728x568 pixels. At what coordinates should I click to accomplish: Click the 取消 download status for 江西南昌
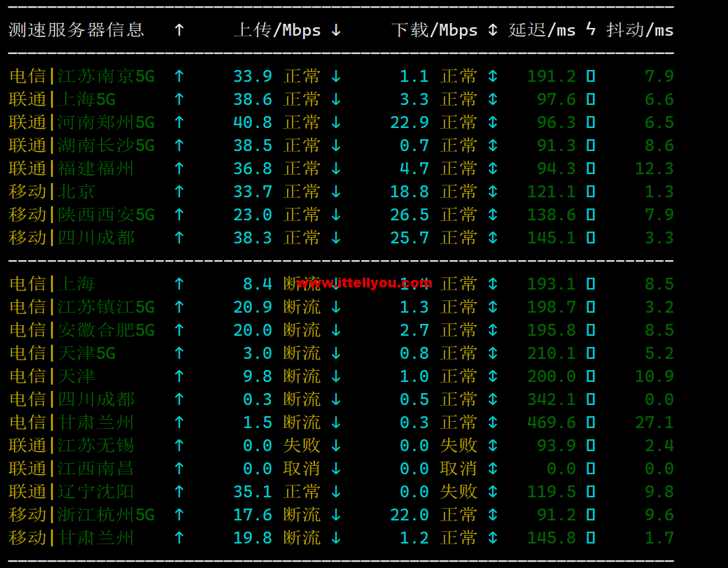pos(458,469)
